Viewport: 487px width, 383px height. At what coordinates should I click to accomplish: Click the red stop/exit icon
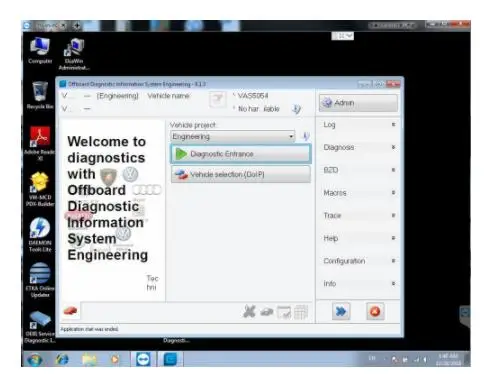click(x=375, y=311)
